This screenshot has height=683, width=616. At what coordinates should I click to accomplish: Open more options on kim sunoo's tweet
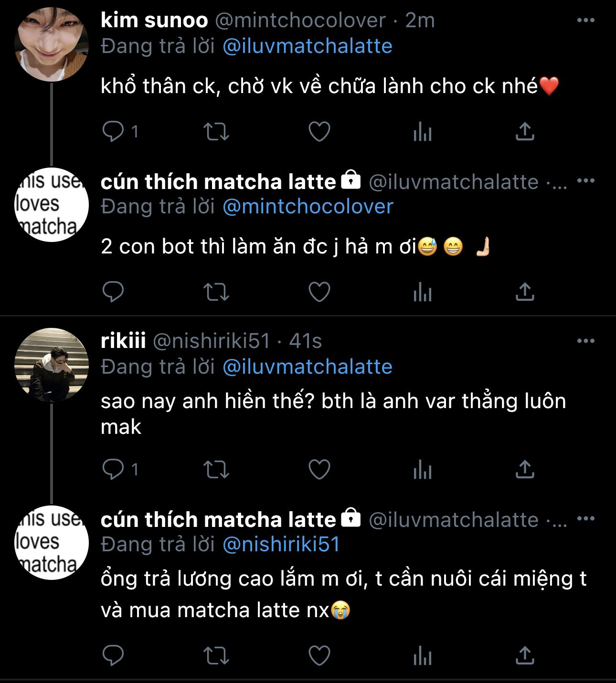coord(586,21)
